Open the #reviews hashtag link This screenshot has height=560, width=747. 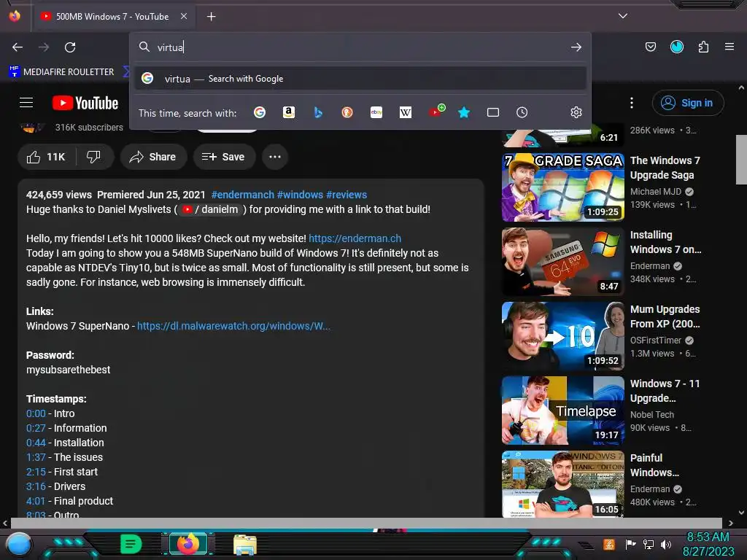point(347,195)
